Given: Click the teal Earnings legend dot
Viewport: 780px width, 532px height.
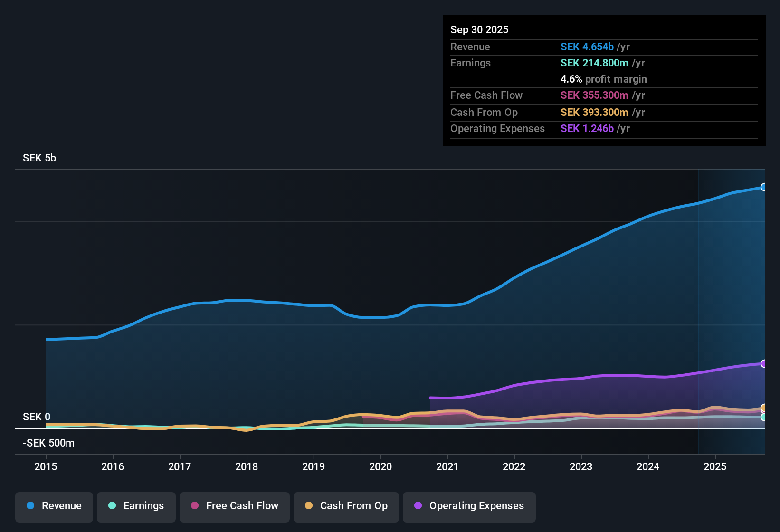Looking at the screenshot, I should click(x=112, y=506).
